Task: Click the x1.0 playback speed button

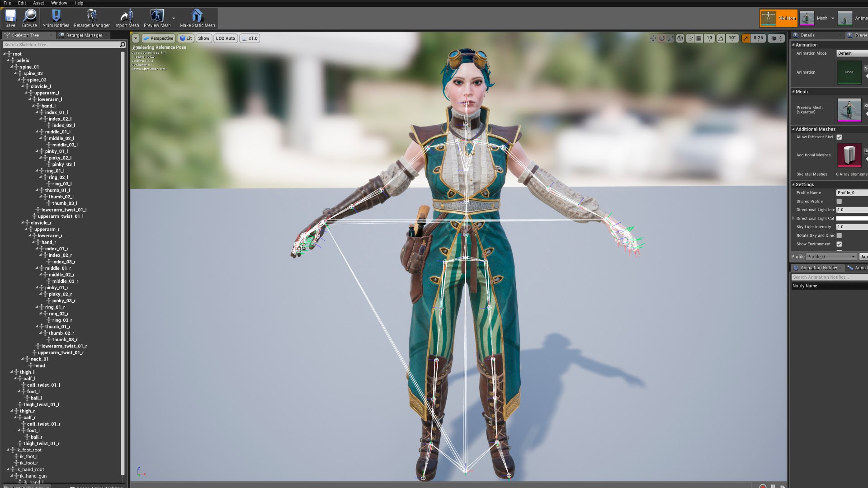Action: pos(250,38)
